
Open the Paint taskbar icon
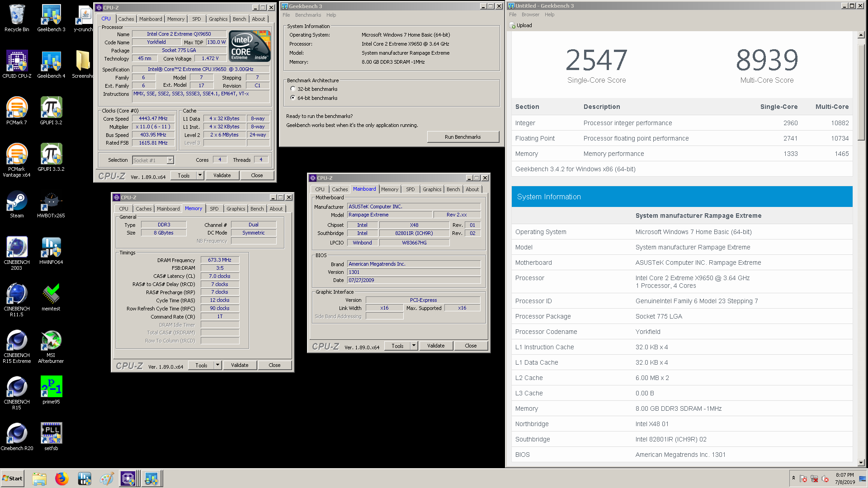pos(107,479)
